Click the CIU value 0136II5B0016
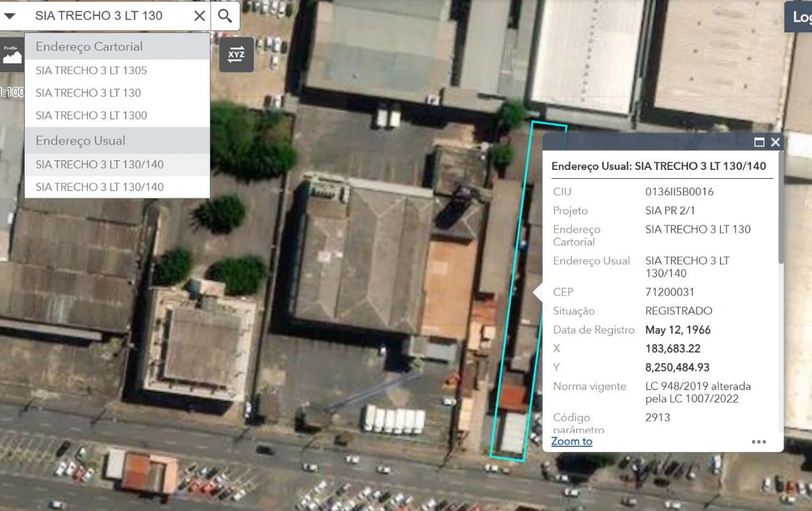This screenshot has height=511, width=812. [x=679, y=192]
